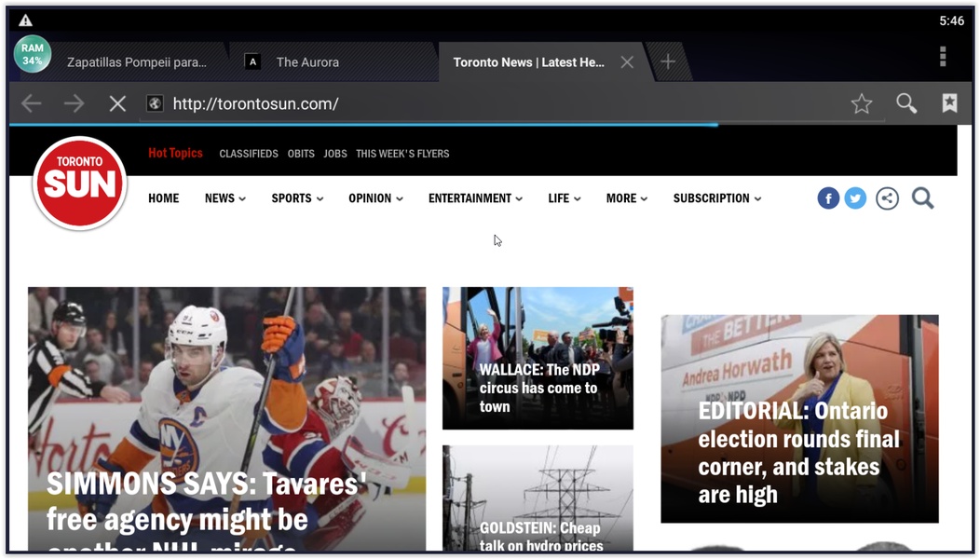The width and height of the screenshot is (980, 559).
Task: Expand the ENTERTAINMENT dropdown menu
Action: [x=476, y=198]
